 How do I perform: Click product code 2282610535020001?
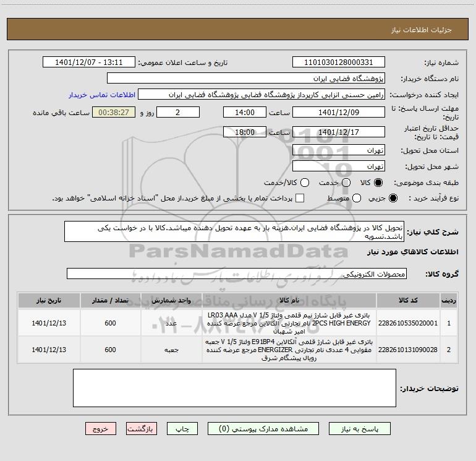coord(408,323)
